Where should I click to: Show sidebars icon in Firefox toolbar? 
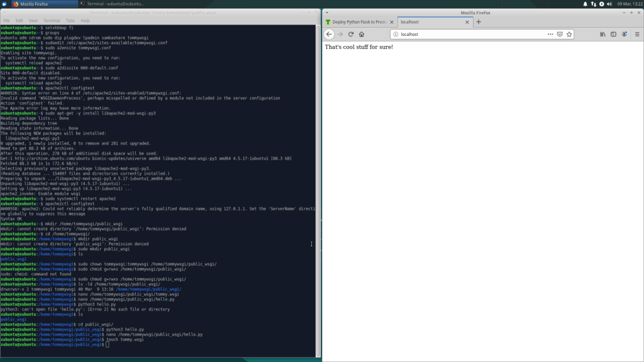[x=613, y=34]
